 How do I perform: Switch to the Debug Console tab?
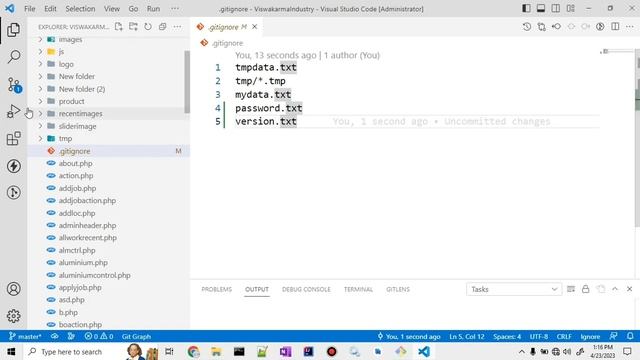pos(306,289)
